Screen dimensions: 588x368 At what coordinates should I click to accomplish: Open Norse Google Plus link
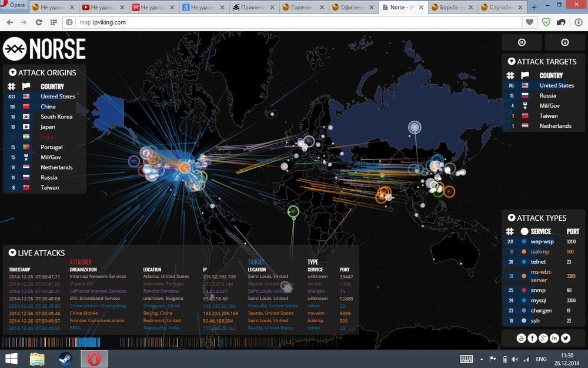(x=543, y=338)
